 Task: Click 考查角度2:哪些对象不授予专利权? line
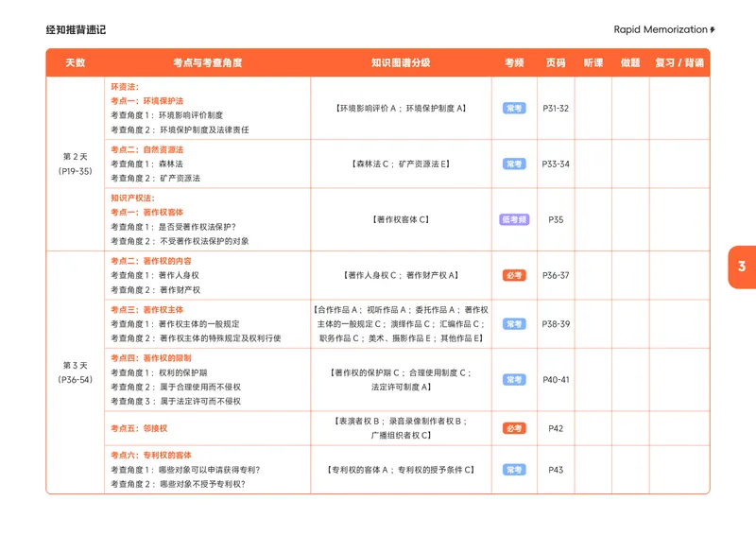pos(179,484)
